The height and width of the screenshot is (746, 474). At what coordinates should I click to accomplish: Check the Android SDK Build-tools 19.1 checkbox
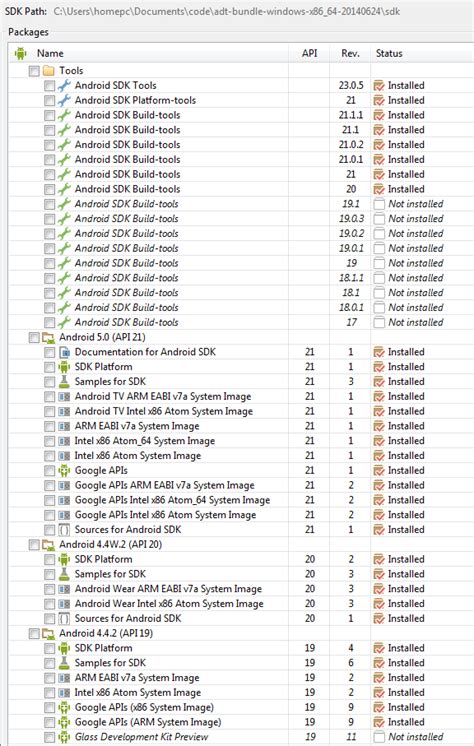coord(49,205)
